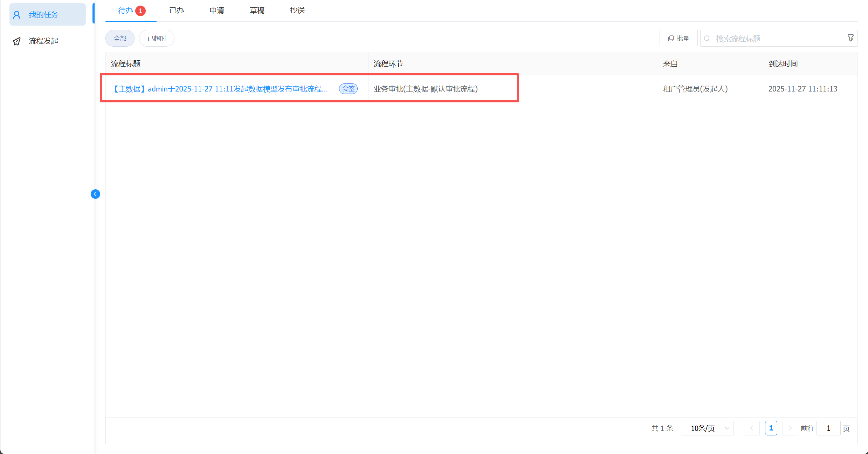Click the 我的任务 person icon

coord(17,15)
